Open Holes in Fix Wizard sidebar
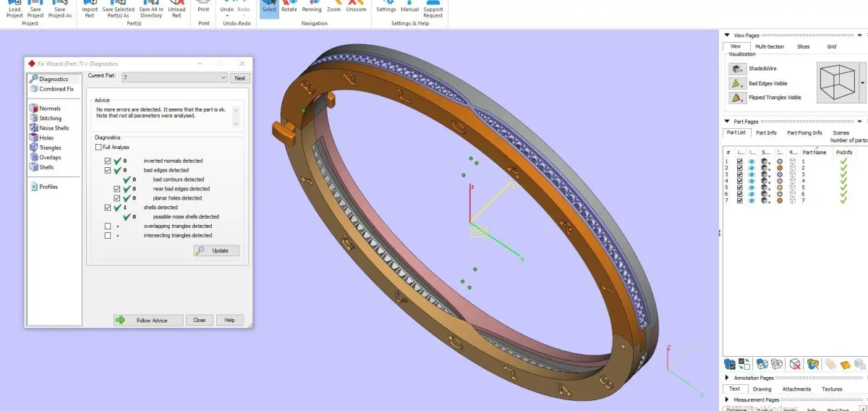 tap(42, 137)
